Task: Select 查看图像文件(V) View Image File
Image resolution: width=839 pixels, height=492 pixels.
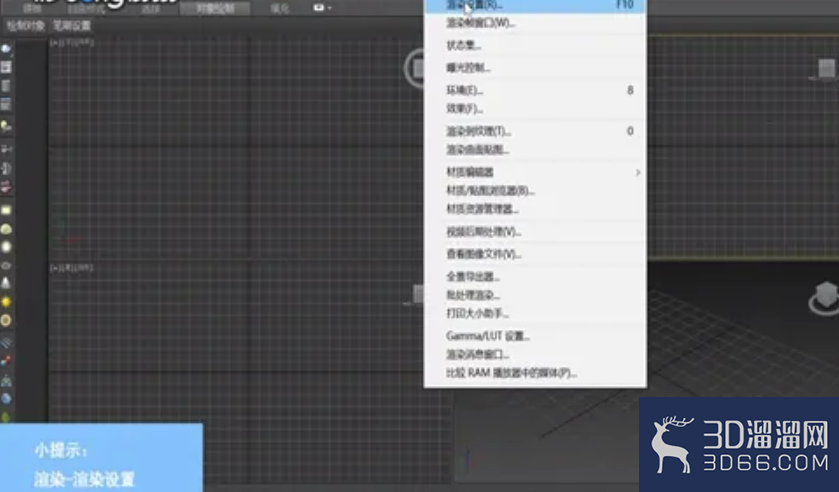Action: (x=535, y=254)
